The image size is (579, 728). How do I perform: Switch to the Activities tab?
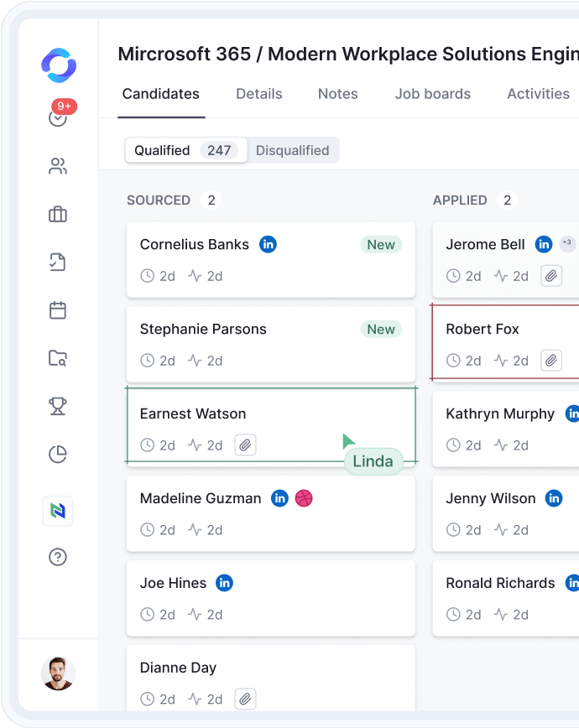538,94
